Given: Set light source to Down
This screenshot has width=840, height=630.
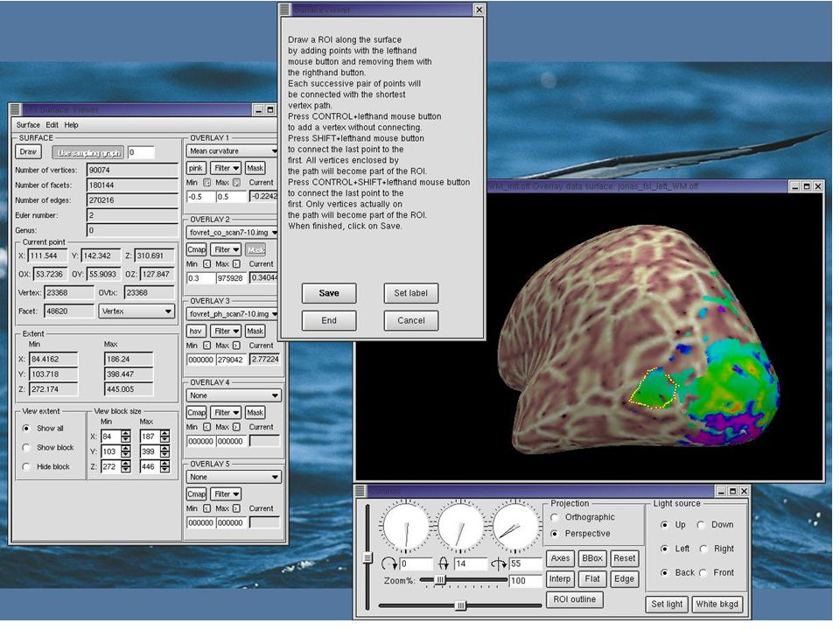Looking at the screenshot, I should (701, 525).
